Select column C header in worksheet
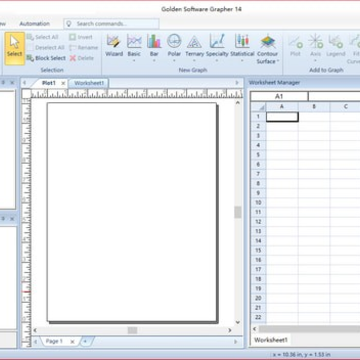The image size is (360, 360). click(x=345, y=107)
